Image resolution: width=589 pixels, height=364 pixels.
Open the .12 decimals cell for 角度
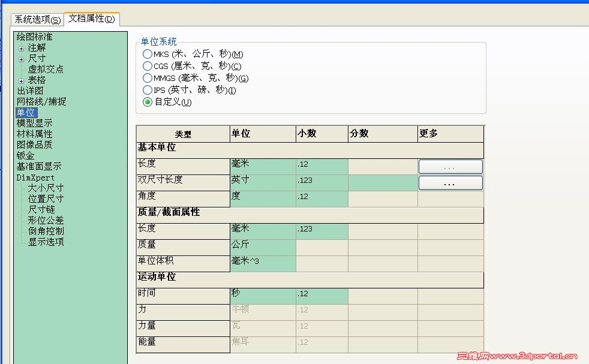click(x=322, y=198)
